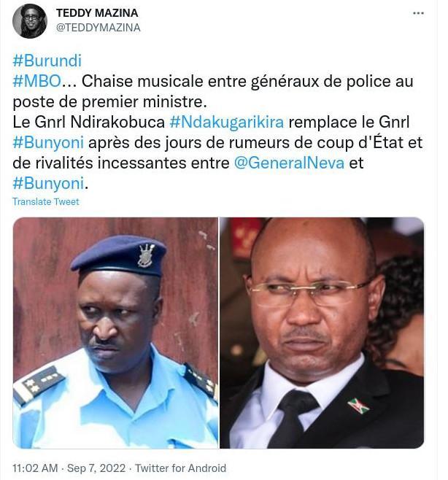The width and height of the screenshot is (448, 480).
Task: Open the TEDDY MAZINA display name
Action: (x=97, y=13)
